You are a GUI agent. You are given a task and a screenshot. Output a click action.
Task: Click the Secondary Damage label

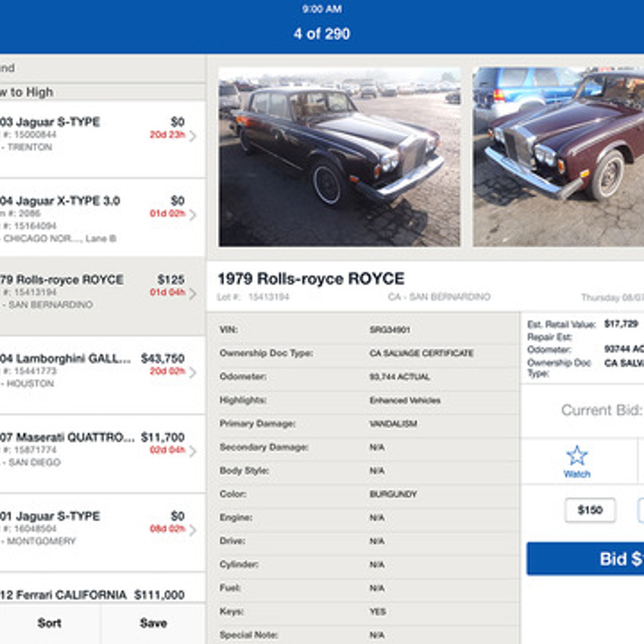264,447
